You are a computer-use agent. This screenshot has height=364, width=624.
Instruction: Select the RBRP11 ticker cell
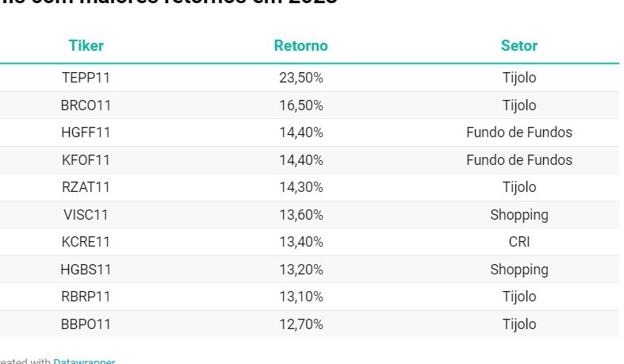pos(86,297)
